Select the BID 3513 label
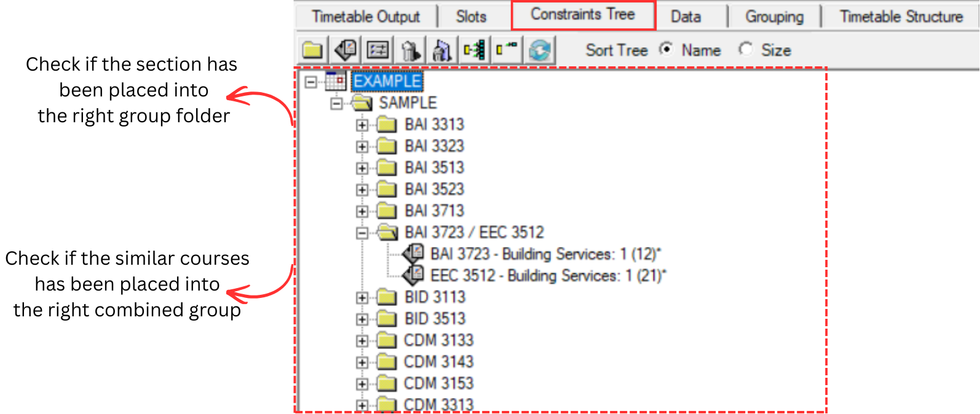Screen dimensions: 980x414 (435, 319)
